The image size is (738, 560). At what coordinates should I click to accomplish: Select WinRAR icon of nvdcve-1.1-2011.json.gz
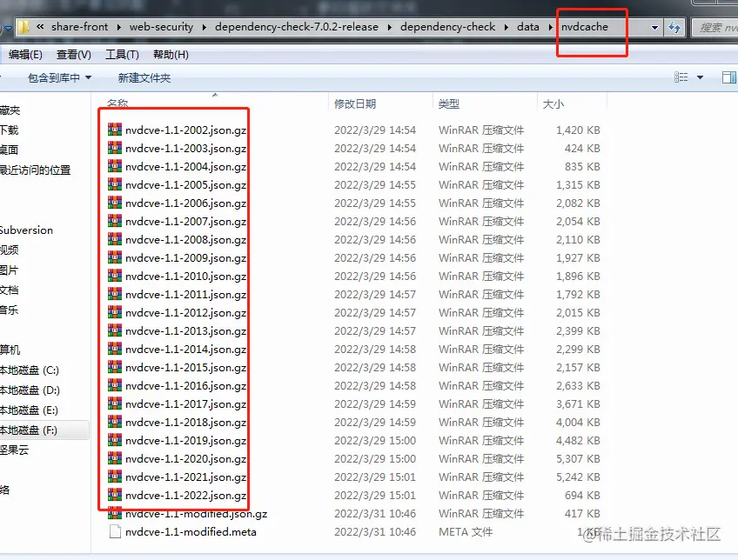tap(115, 294)
